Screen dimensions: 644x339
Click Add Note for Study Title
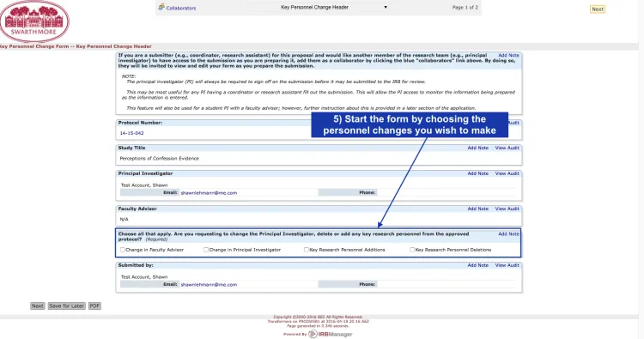click(478, 148)
